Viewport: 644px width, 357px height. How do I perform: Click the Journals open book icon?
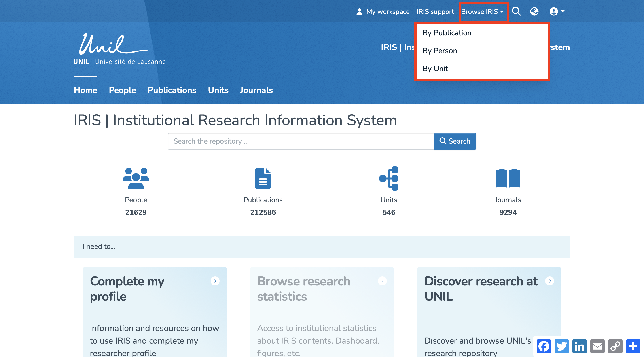508,178
